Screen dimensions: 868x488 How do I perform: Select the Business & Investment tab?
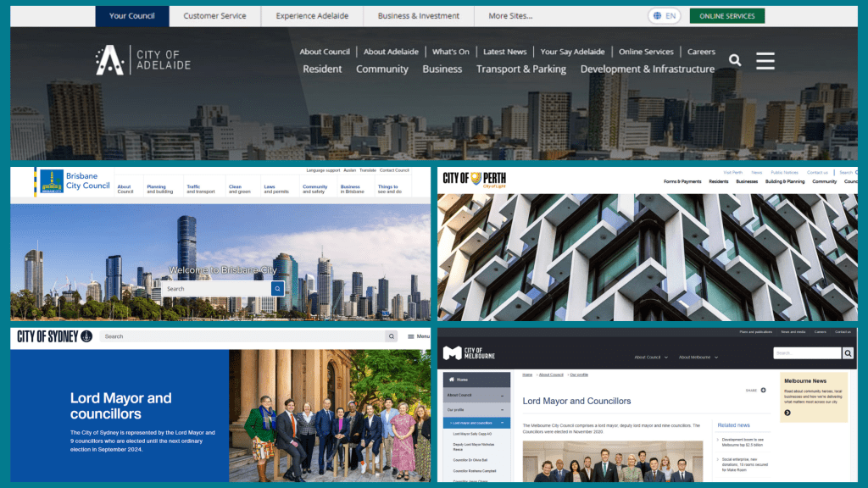tap(418, 16)
